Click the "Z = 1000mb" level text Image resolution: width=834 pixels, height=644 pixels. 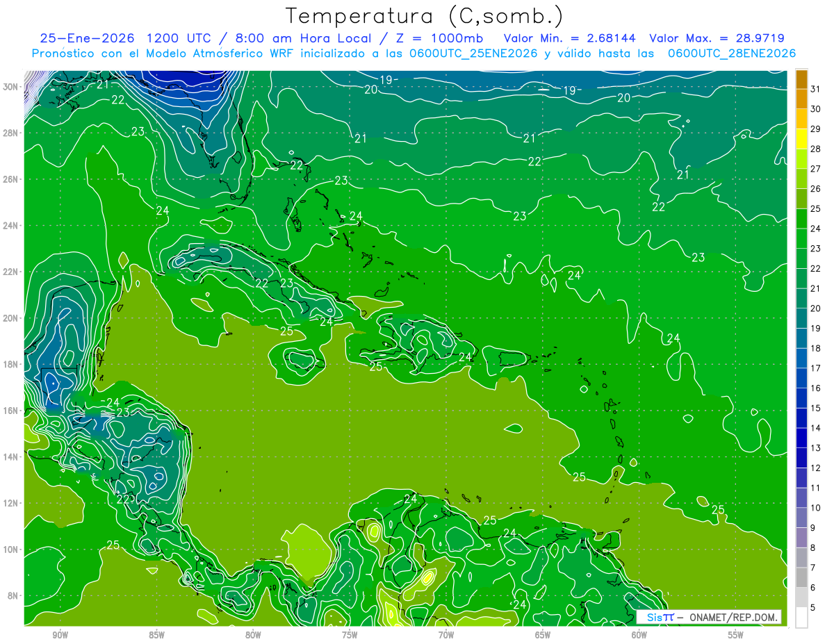click(439, 38)
